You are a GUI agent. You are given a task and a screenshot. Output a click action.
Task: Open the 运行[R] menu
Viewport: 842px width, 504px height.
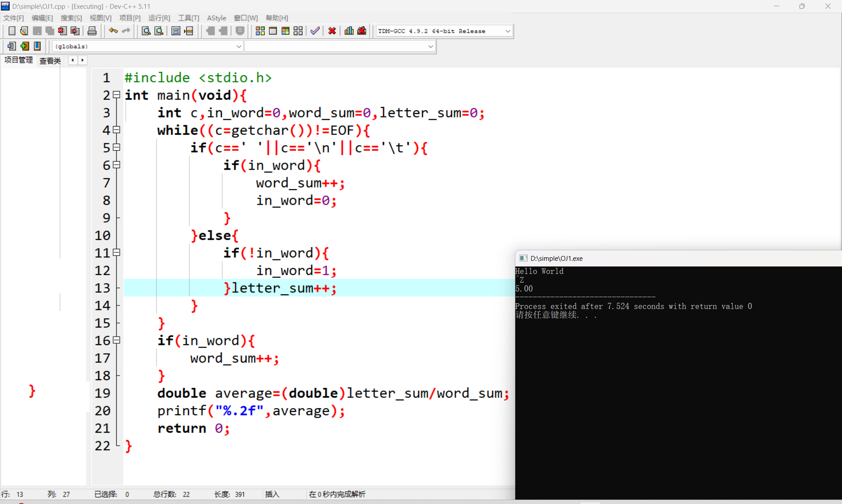tap(159, 18)
